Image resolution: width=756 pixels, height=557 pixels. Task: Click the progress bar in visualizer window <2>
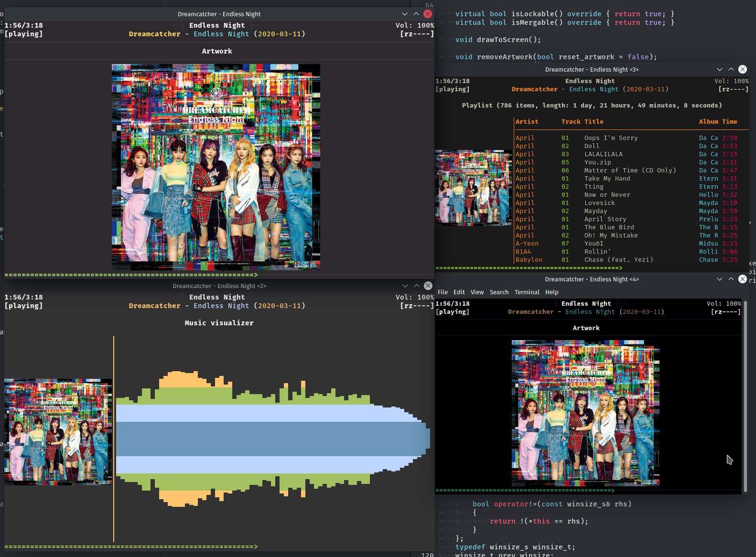[131, 546]
